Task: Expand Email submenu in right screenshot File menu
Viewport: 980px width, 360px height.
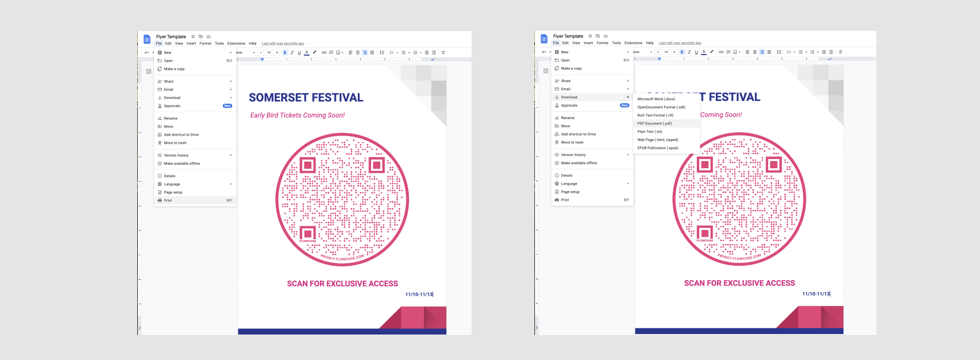Action: pos(592,89)
